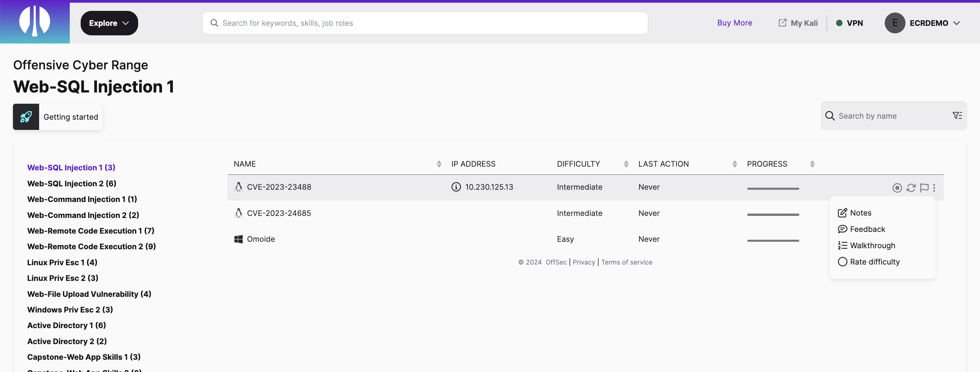Click the Linux penguin icon beside CVE-2023-24685
This screenshot has width=980, height=372.
(238, 213)
